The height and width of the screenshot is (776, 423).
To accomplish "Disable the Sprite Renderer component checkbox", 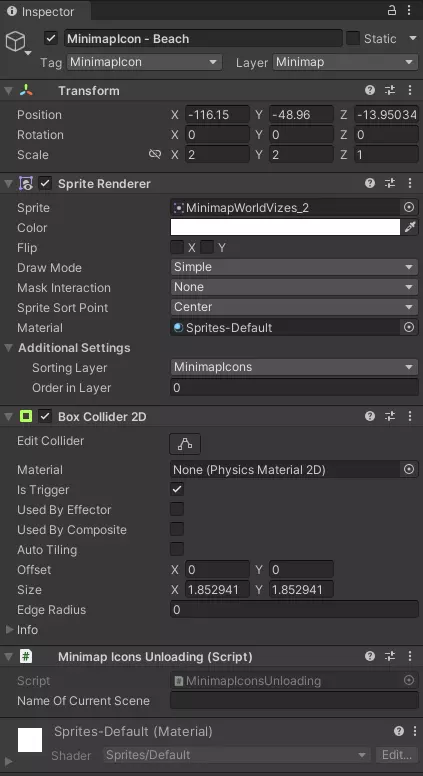I will click(x=45, y=184).
